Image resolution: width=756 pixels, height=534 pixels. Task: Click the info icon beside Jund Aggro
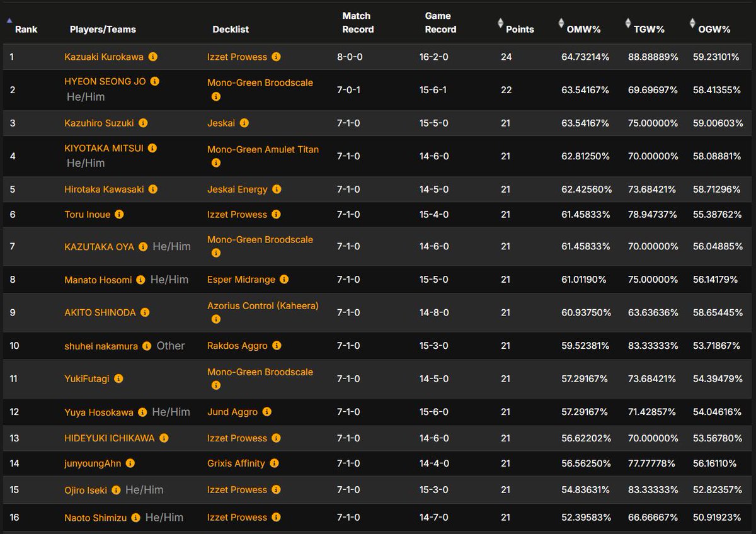coord(266,412)
